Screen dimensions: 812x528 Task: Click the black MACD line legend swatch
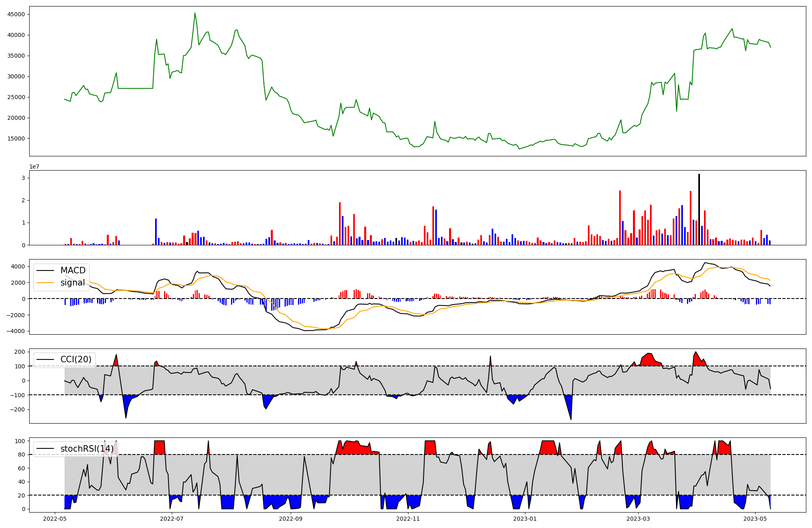pos(46,270)
